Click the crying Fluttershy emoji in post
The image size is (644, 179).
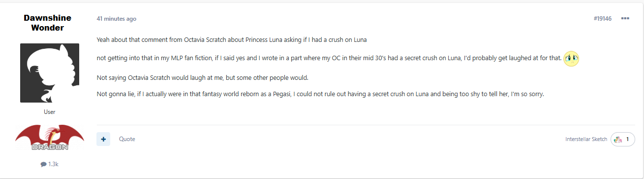pos(571,58)
